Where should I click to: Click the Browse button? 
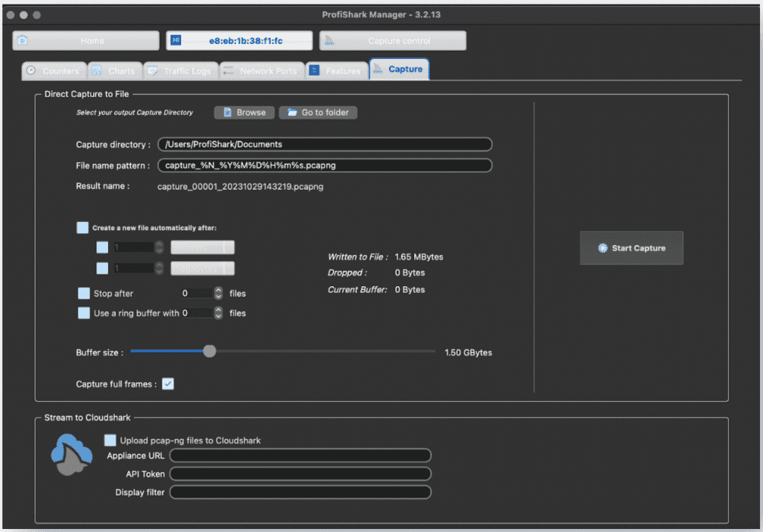244,113
